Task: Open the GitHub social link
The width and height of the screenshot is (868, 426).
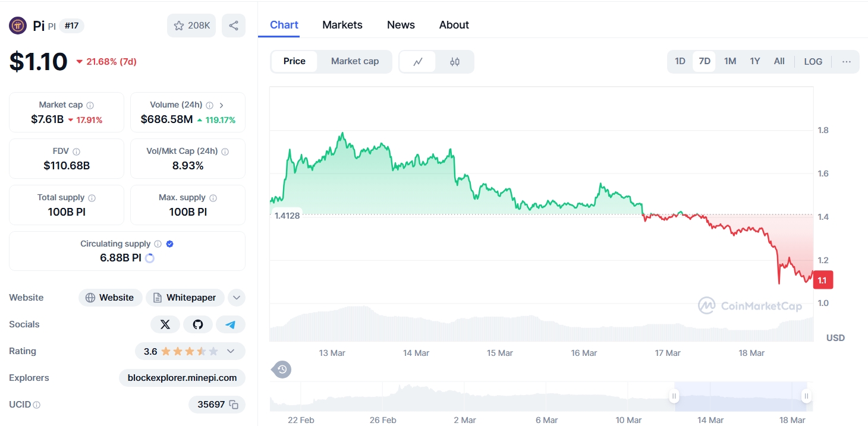Action: 198,324
